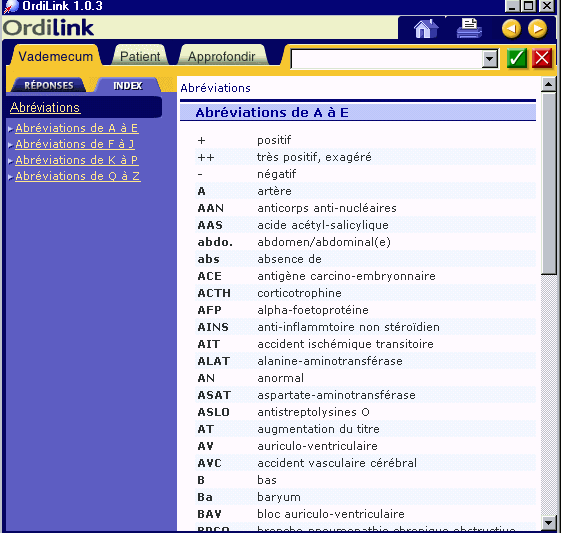
Task: Navigate back with the left arrow
Action: click(511, 29)
